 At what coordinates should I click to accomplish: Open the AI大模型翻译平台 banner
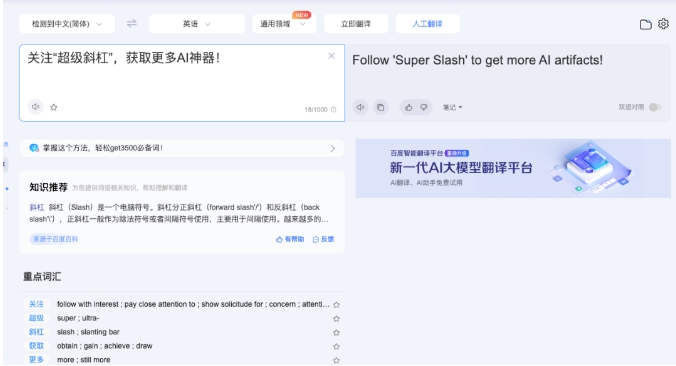coord(513,168)
